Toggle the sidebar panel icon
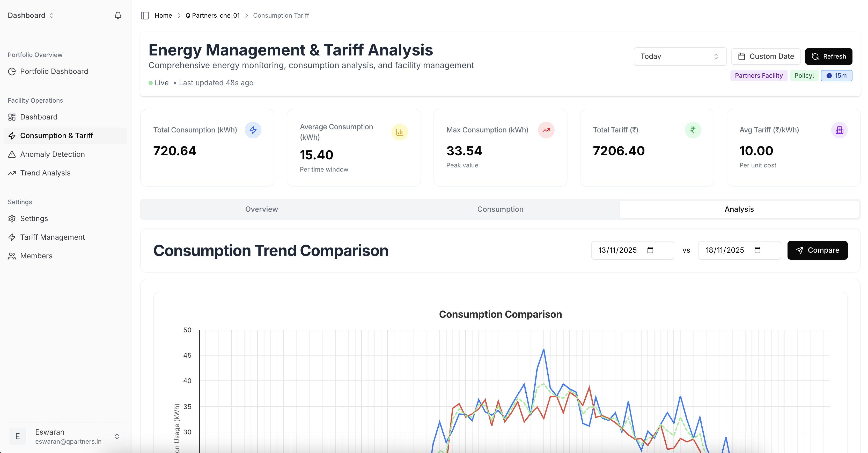 tap(145, 16)
